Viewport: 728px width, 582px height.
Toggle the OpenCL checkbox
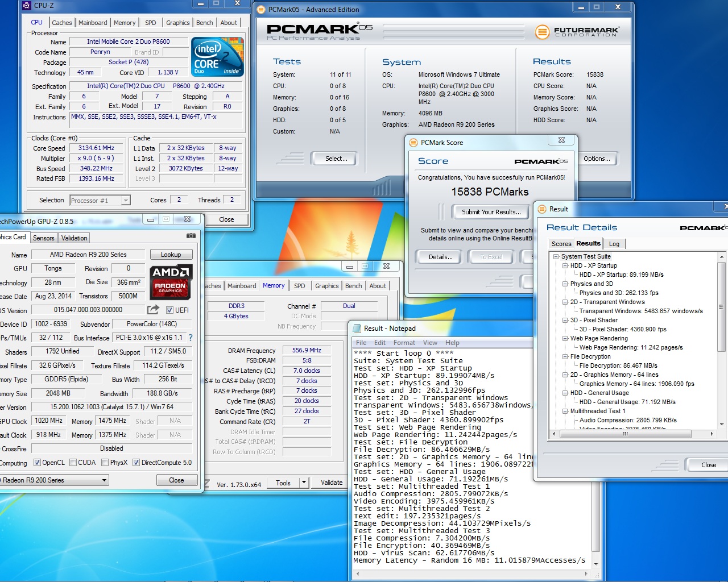(x=37, y=463)
